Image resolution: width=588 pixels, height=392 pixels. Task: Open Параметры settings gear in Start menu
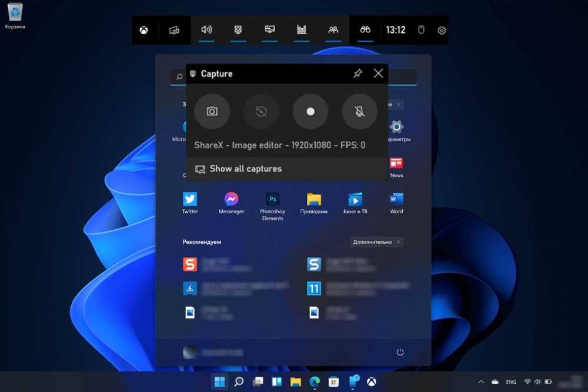(396, 131)
